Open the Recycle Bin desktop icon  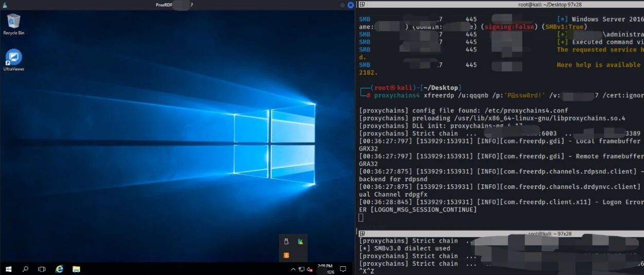click(13, 24)
